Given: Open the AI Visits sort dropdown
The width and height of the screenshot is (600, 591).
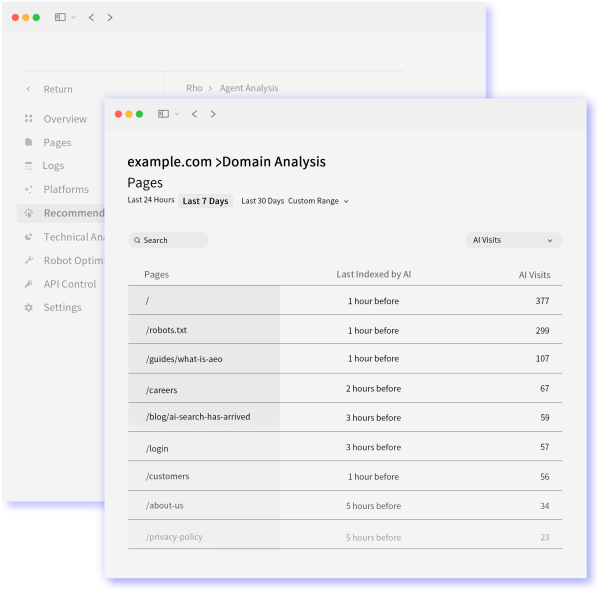Looking at the screenshot, I should 513,240.
